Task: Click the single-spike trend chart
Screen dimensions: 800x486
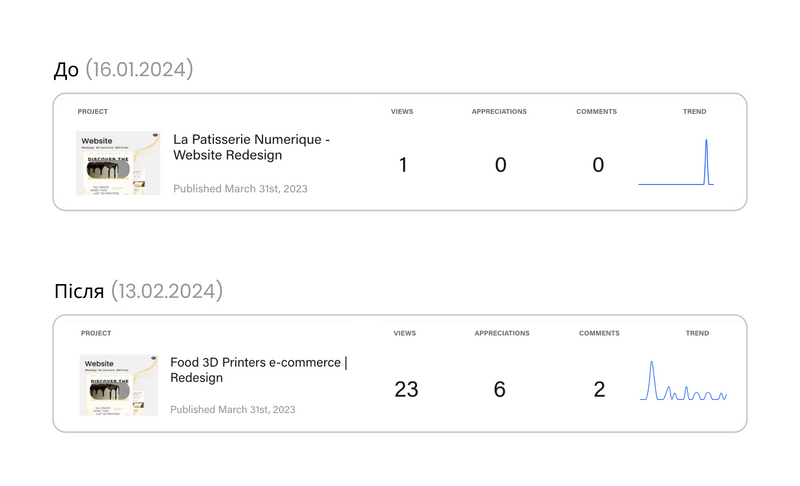Action: pyautogui.click(x=676, y=162)
